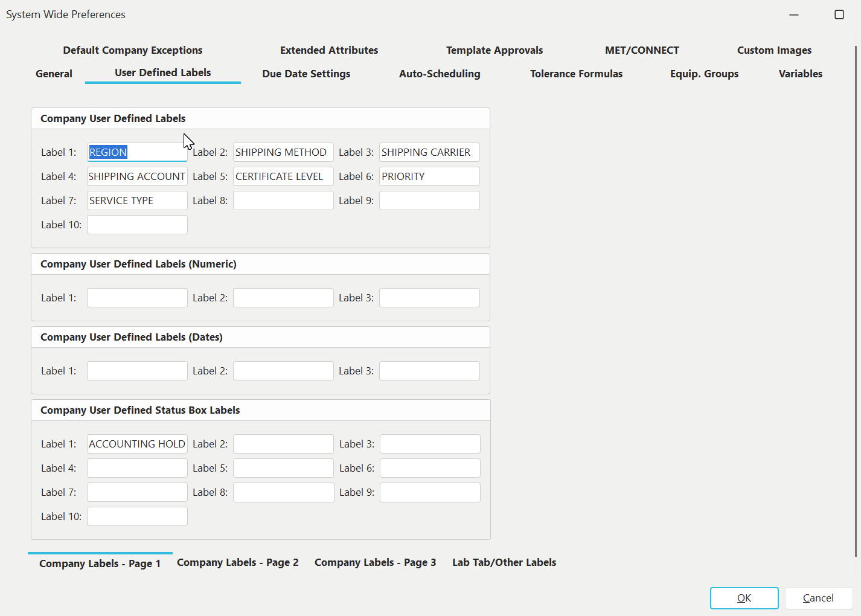Screen dimensions: 861x616
Task: Click the SHIPPING METHOD label field
Action: (x=283, y=152)
